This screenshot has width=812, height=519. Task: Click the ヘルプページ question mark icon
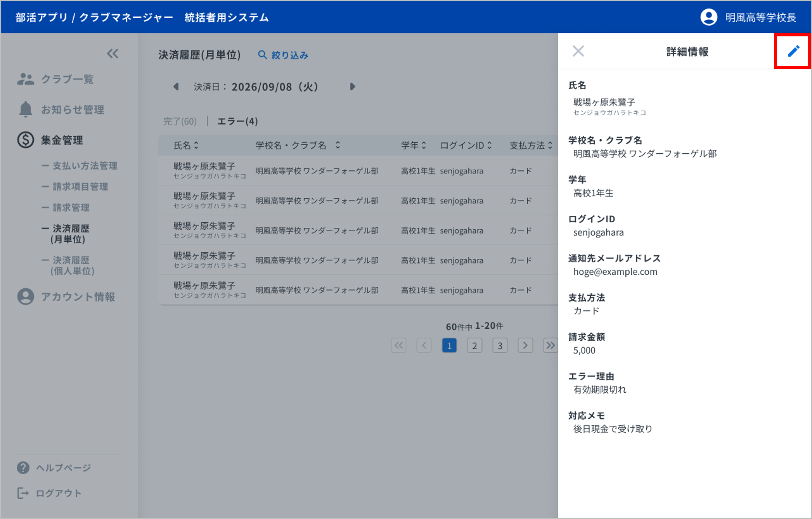[x=23, y=468]
